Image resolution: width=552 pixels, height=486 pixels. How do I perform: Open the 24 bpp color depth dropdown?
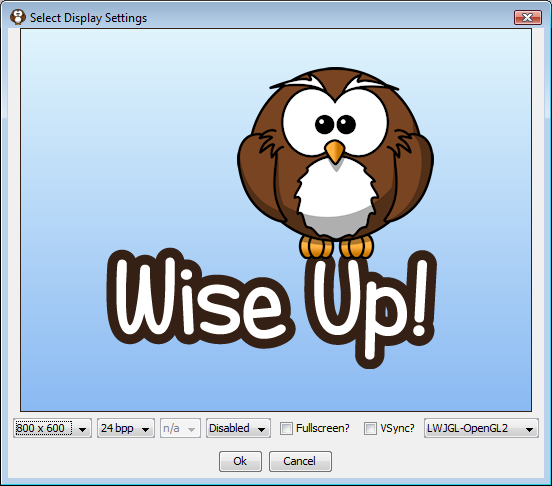tap(126, 428)
